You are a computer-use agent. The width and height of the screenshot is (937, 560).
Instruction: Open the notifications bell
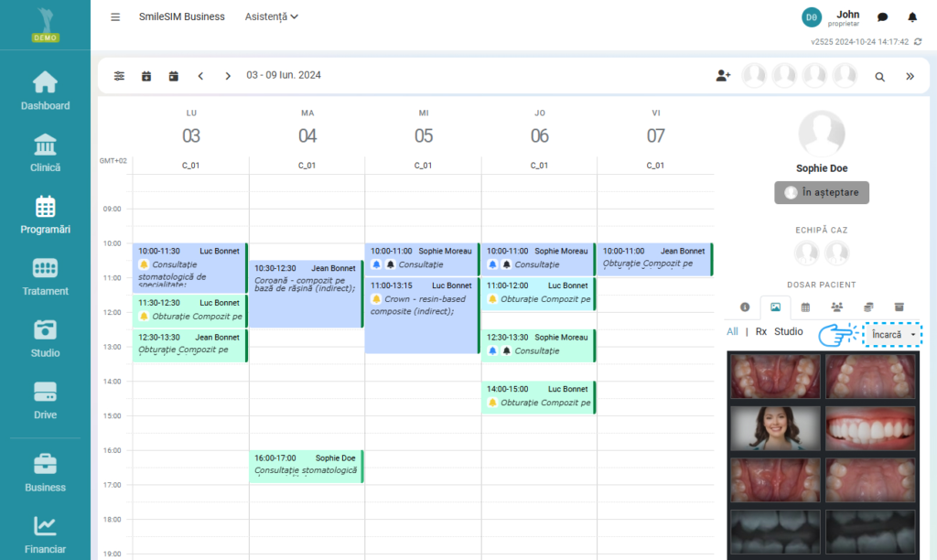(911, 16)
